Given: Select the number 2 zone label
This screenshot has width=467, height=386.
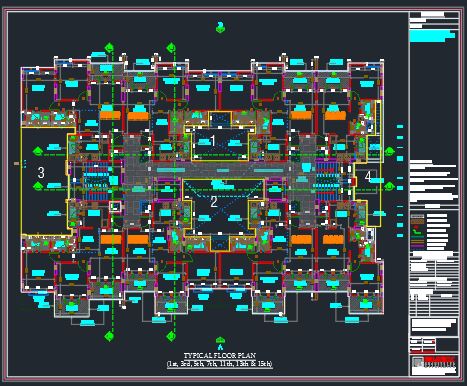Looking at the screenshot, I should click(x=214, y=202).
